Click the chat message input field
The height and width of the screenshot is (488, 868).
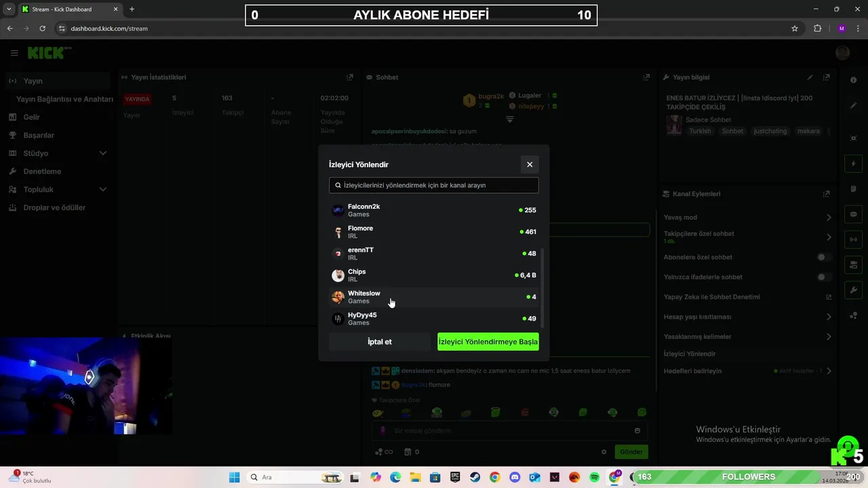point(509,430)
